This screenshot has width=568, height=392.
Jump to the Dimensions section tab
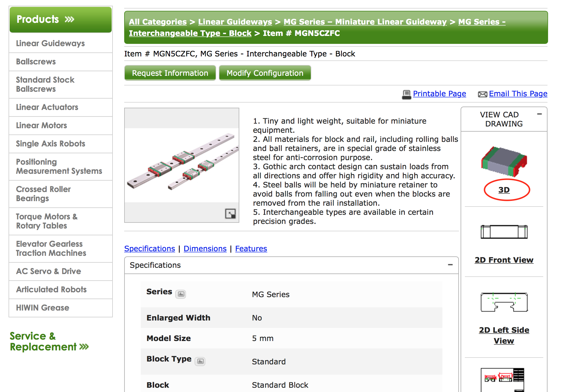(x=205, y=249)
